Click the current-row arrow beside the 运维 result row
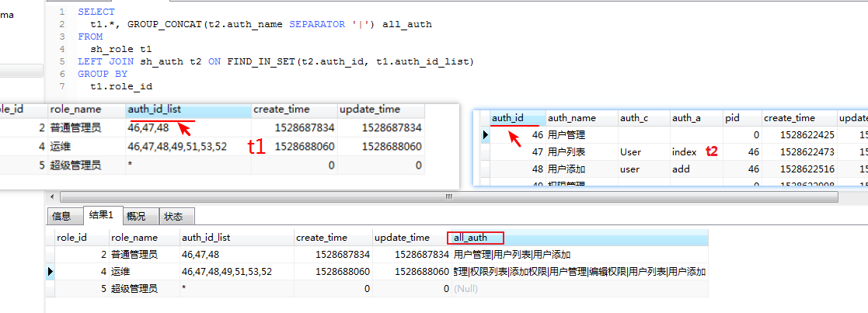The height and width of the screenshot is (313, 868). pyautogui.click(x=51, y=272)
